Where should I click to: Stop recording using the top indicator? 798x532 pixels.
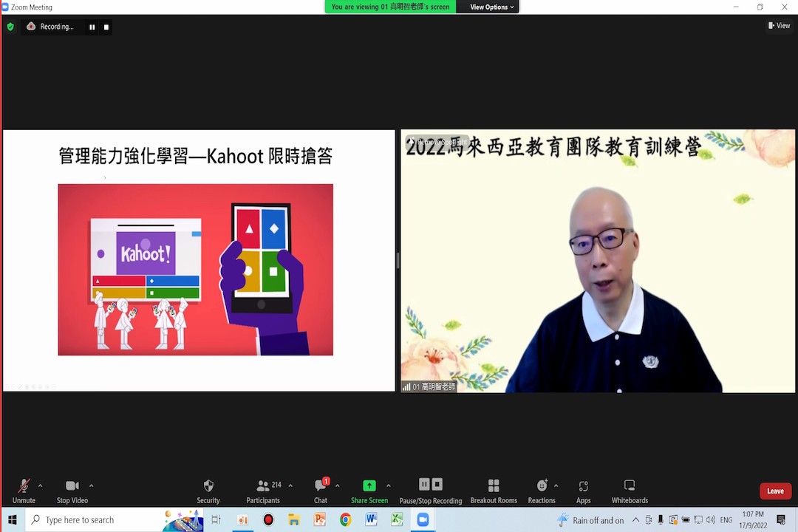tap(106, 27)
